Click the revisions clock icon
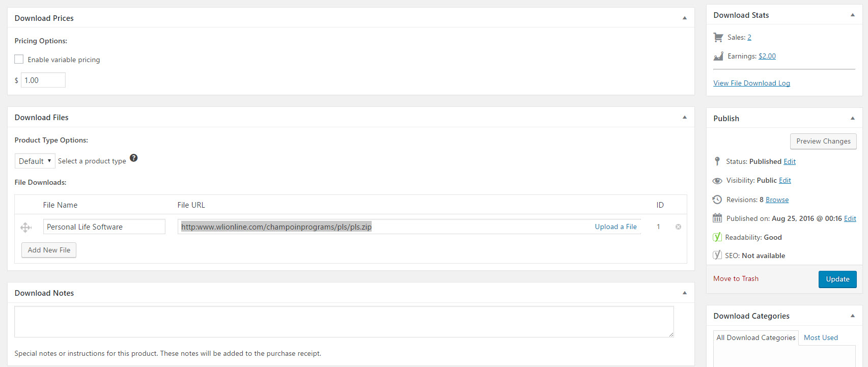The width and height of the screenshot is (868, 367). [x=717, y=200]
